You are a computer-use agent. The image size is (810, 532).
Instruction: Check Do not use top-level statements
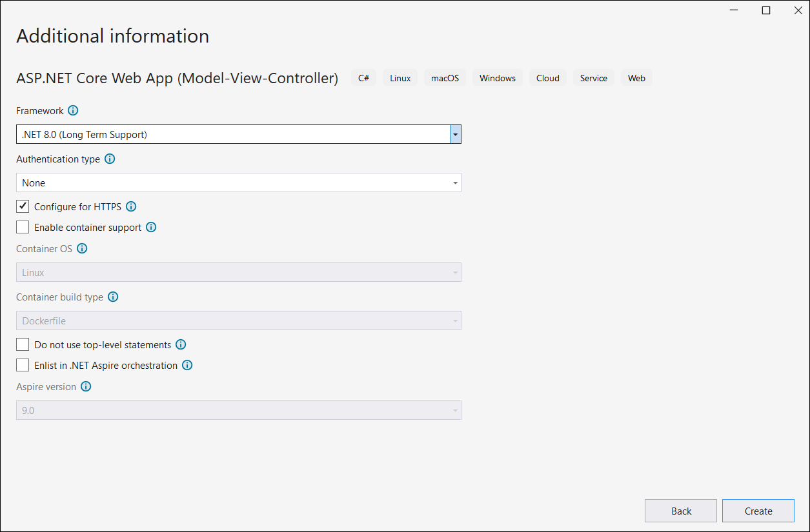[x=23, y=344]
